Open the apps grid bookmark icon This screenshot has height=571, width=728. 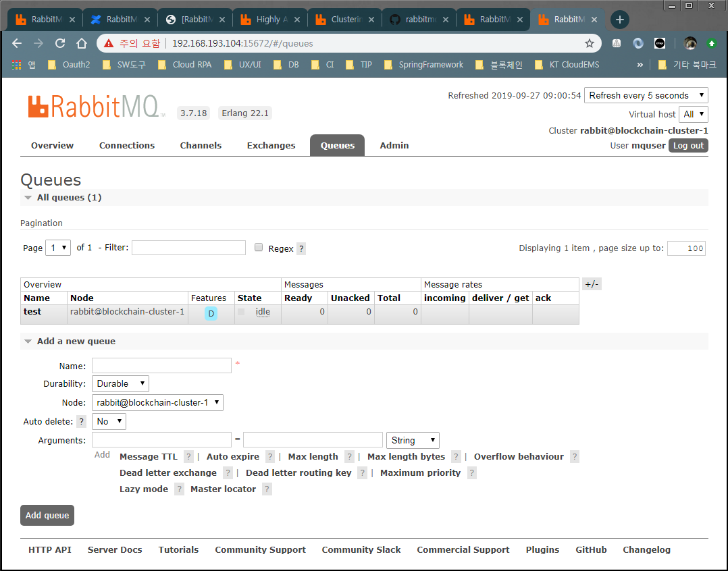(x=17, y=65)
